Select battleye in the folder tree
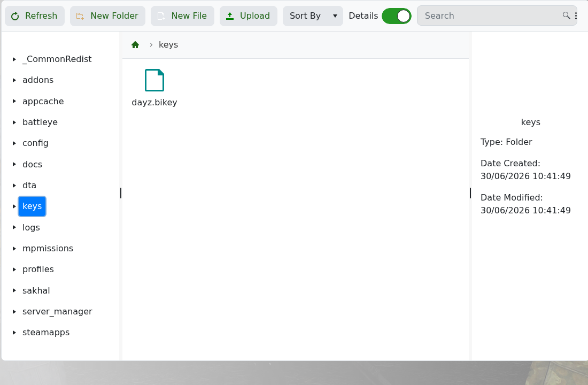 click(x=40, y=122)
